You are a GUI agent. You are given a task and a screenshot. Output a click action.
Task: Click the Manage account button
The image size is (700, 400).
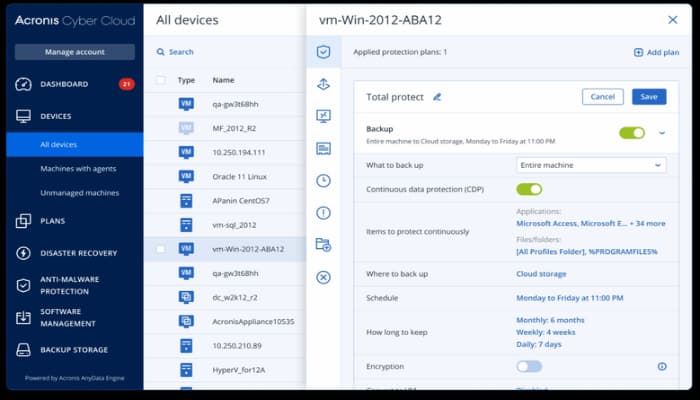pyautogui.click(x=75, y=52)
